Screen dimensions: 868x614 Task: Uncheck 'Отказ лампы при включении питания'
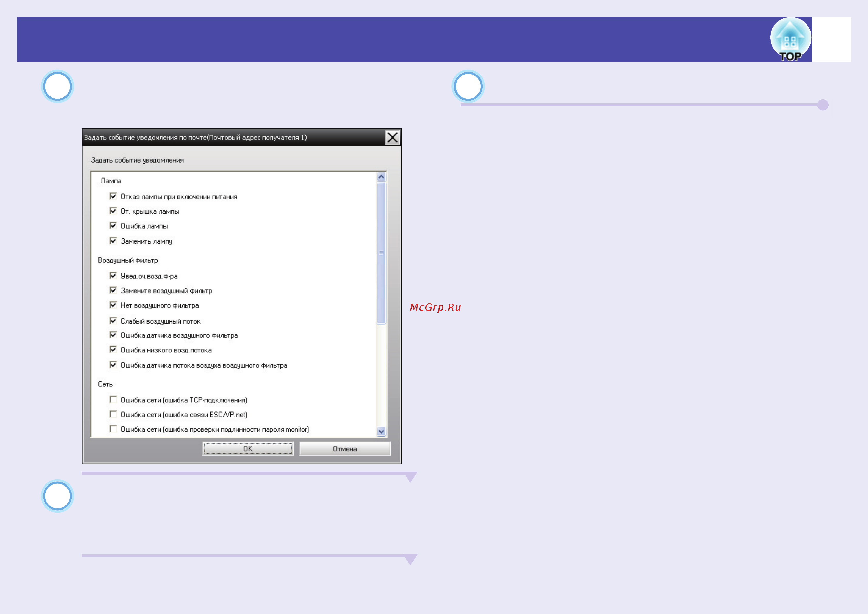click(113, 196)
